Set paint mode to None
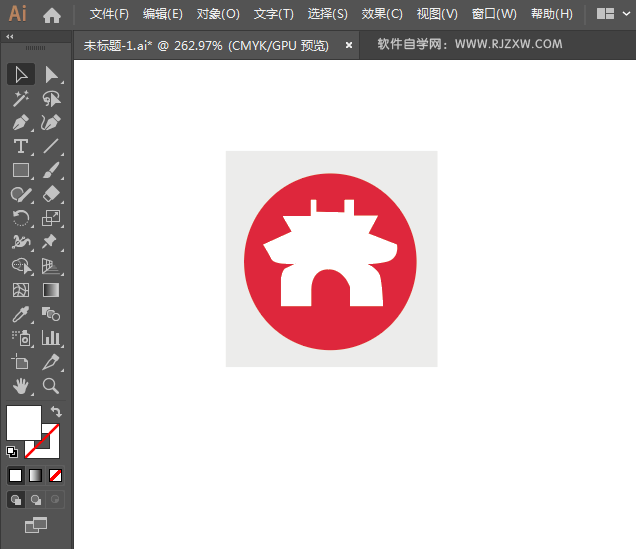 click(55, 475)
